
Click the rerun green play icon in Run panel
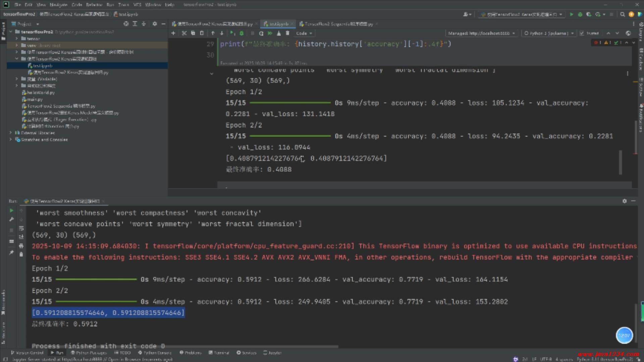point(11,210)
